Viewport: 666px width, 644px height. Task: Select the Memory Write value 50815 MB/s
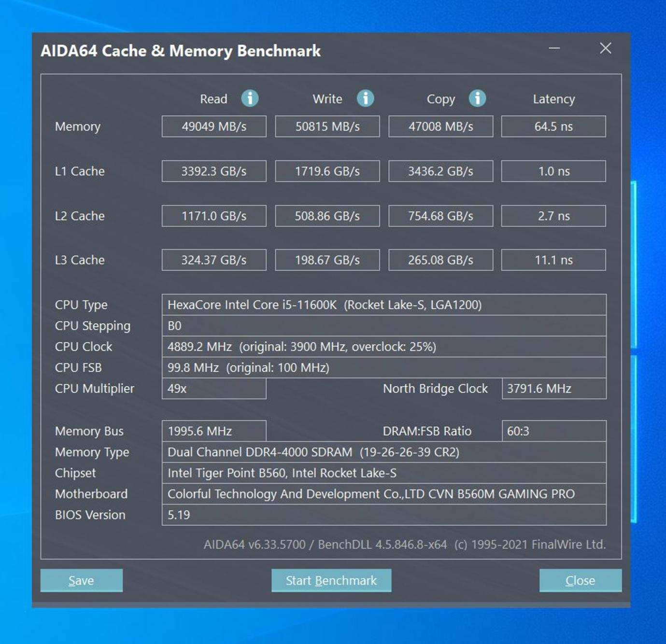click(327, 126)
